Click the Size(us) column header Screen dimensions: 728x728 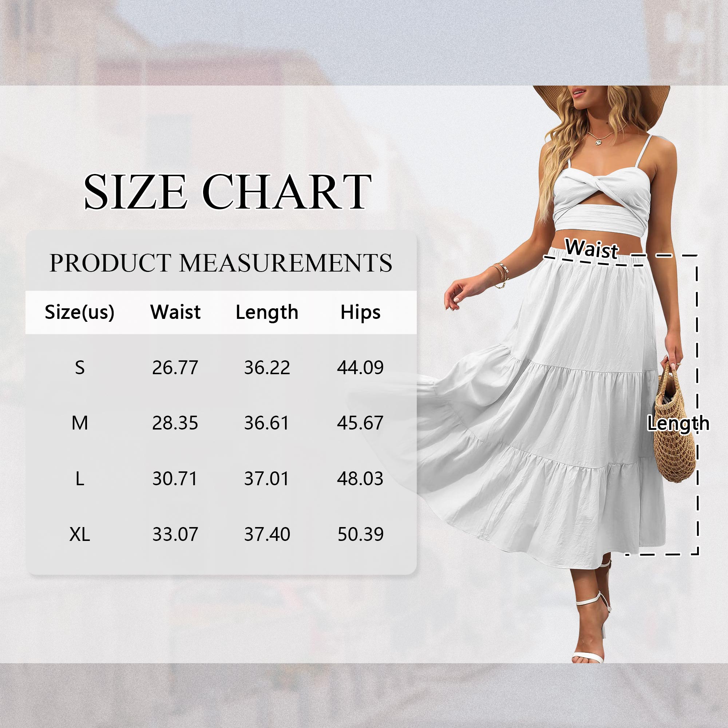[79, 312]
